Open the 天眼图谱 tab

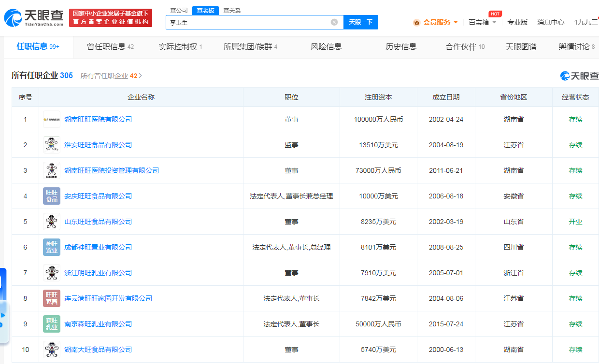click(x=521, y=47)
